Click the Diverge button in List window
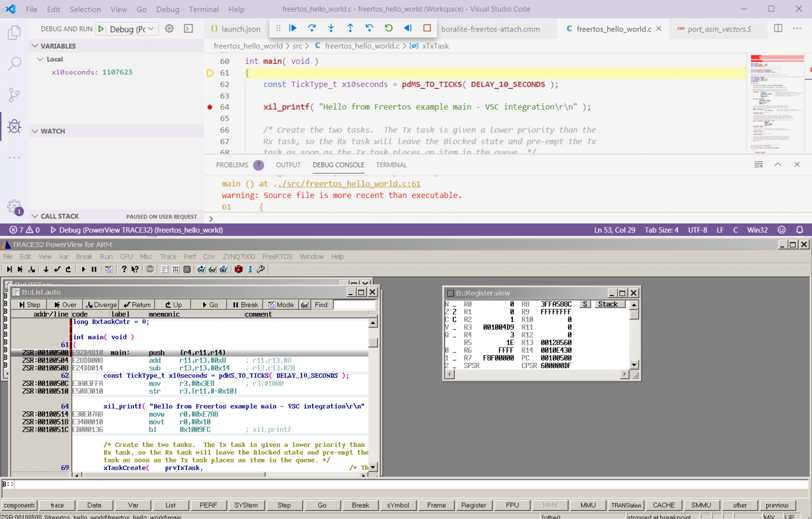 pyautogui.click(x=101, y=305)
